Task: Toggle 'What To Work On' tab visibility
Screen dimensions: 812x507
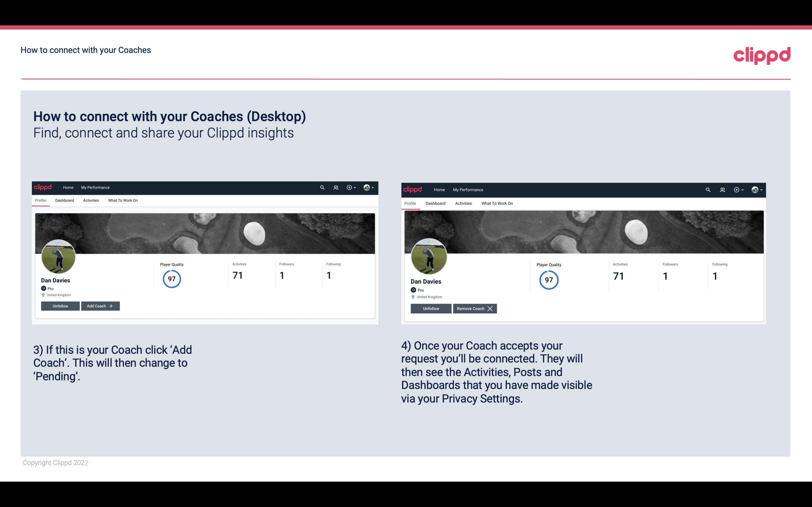Action: click(x=122, y=200)
